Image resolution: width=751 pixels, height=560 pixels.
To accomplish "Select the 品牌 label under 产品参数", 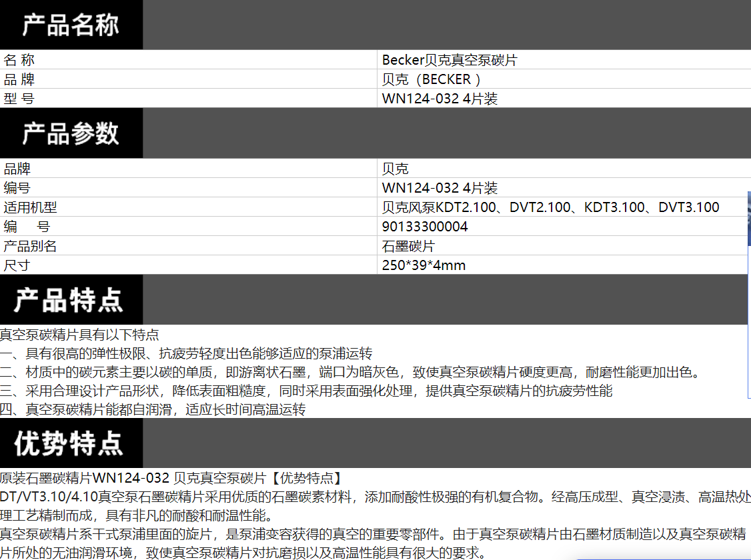I will click(17, 169).
